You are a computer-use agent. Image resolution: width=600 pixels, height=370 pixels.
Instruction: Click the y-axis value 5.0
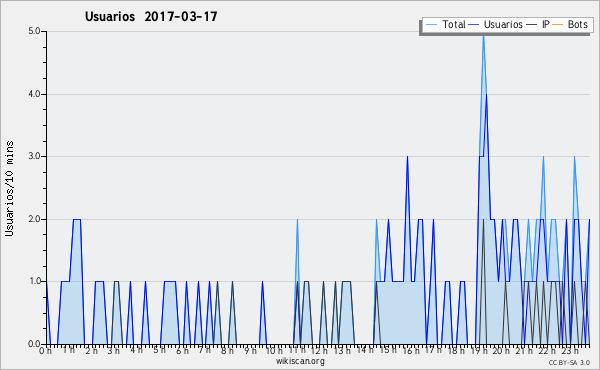[34, 31]
